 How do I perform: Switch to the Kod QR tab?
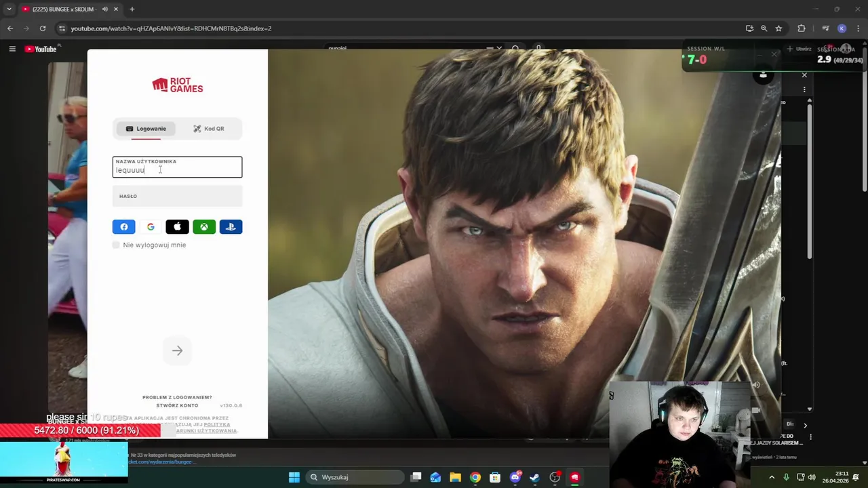208,129
